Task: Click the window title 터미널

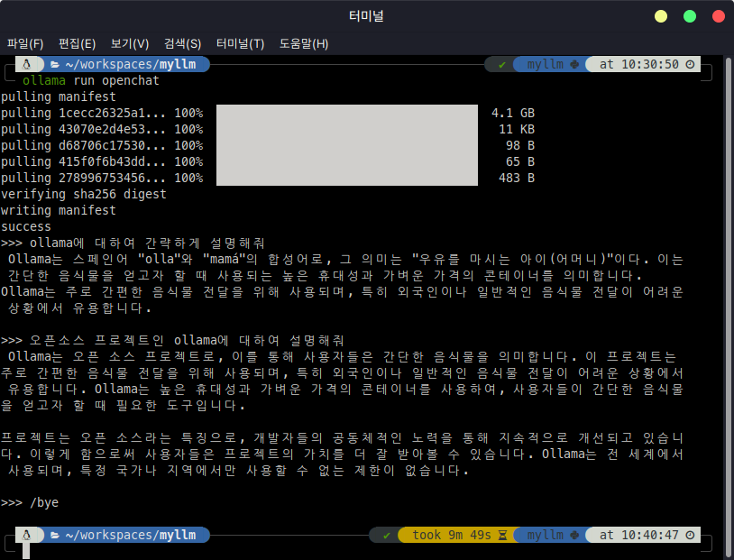Action: [366, 16]
